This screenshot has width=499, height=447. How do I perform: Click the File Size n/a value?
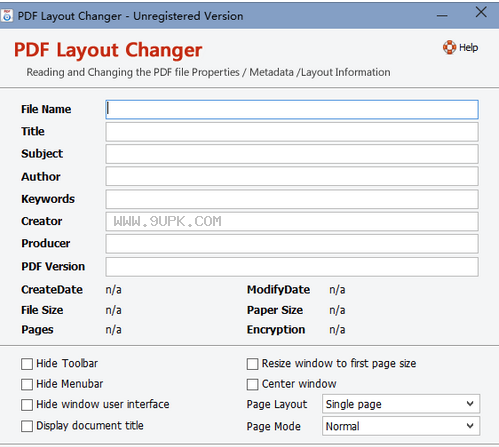[x=113, y=310]
